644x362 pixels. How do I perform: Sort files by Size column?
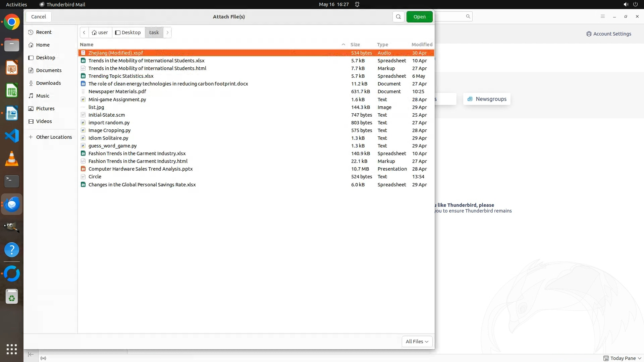(355, 45)
